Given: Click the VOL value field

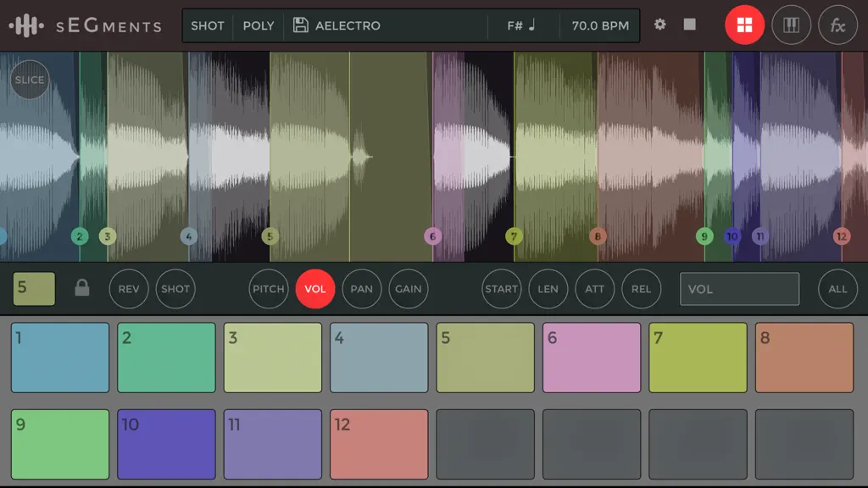Looking at the screenshot, I should coord(739,289).
